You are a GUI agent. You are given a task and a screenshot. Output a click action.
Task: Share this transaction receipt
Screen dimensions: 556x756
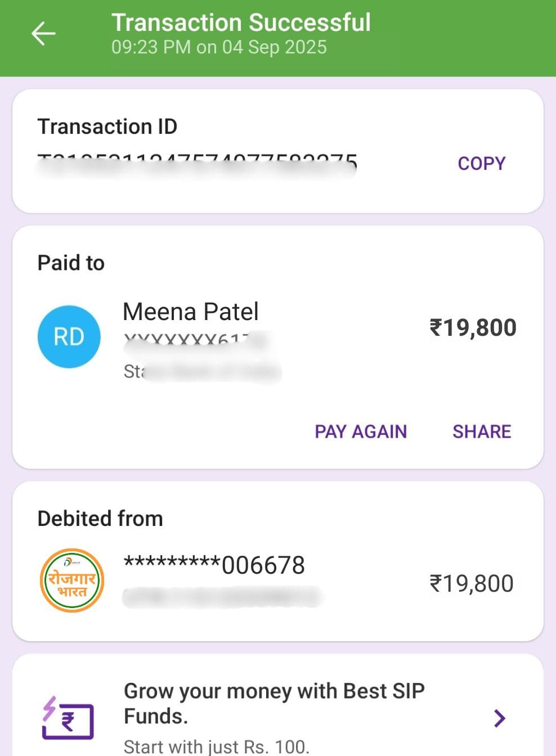482,431
